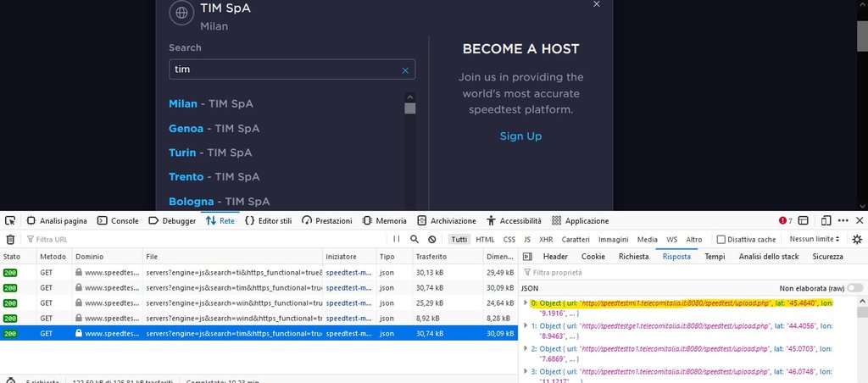Toggle CSS request filter

509,240
